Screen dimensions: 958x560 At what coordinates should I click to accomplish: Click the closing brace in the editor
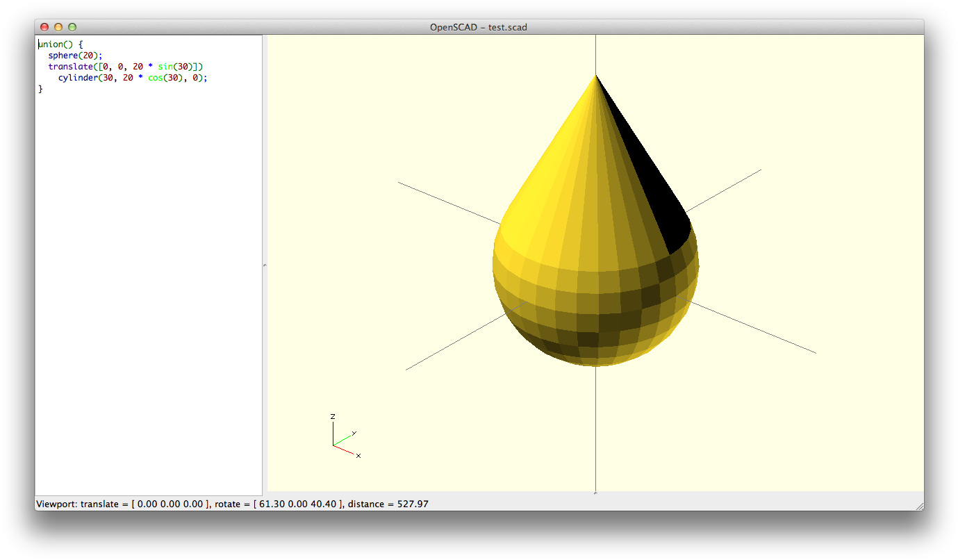click(x=40, y=89)
